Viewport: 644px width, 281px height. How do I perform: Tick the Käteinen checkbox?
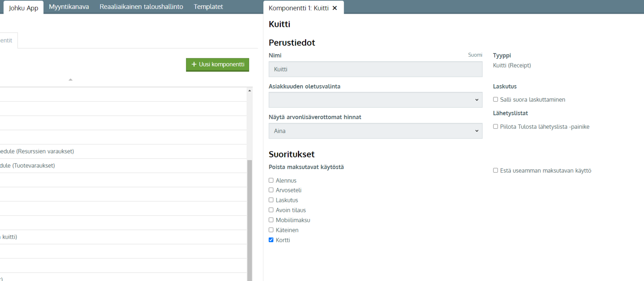[271, 230]
